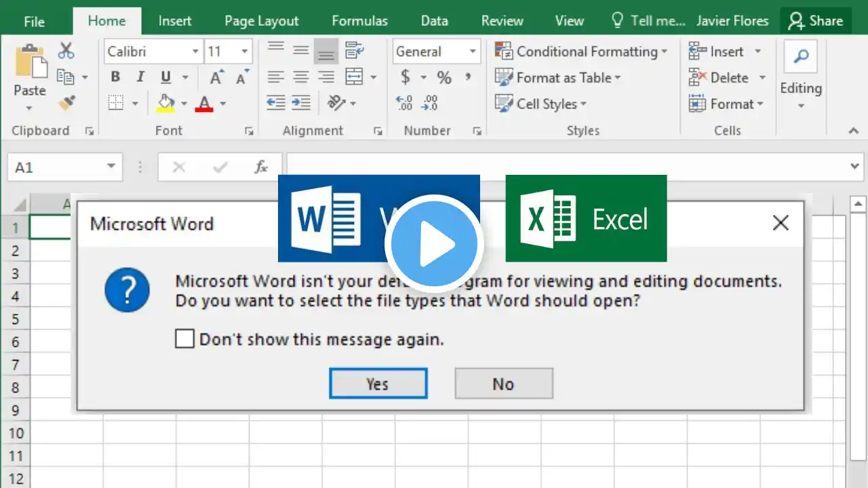This screenshot has width=868, height=488.
Task: Apply Italic formatting
Action: coord(140,77)
